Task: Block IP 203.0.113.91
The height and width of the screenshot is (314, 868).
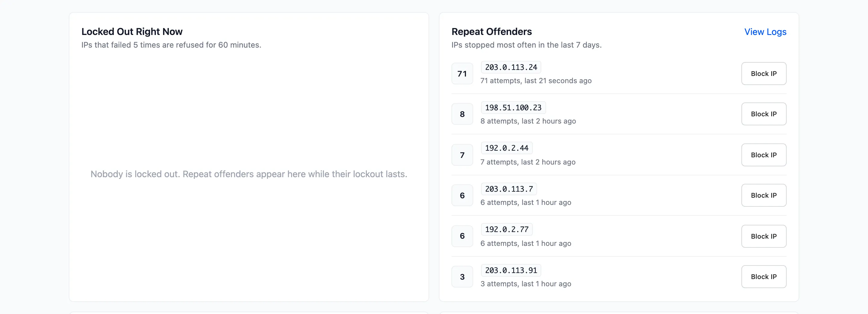Action: 763,277
